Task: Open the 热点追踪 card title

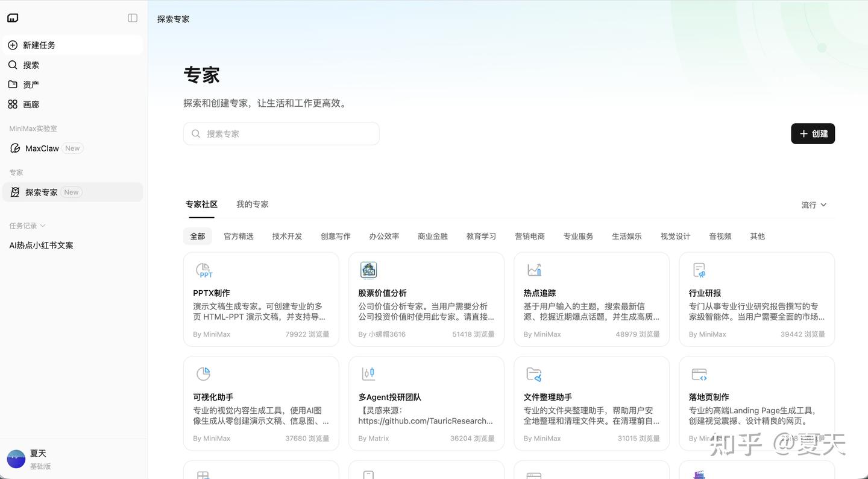Action: (x=539, y=293)
